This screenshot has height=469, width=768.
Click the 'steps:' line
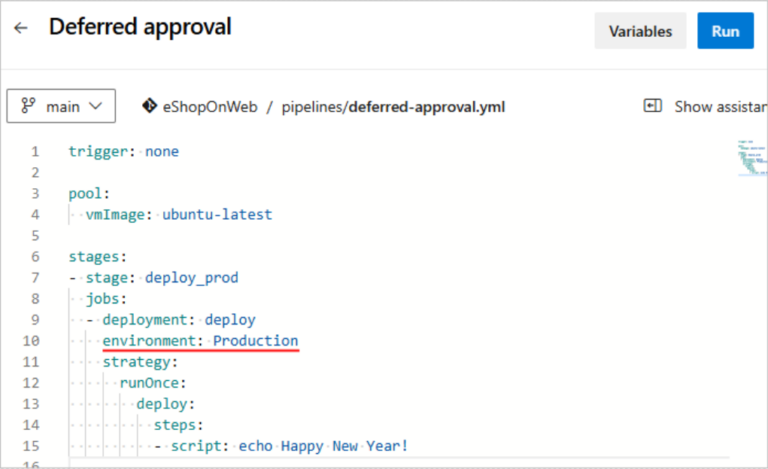(178, 425)
